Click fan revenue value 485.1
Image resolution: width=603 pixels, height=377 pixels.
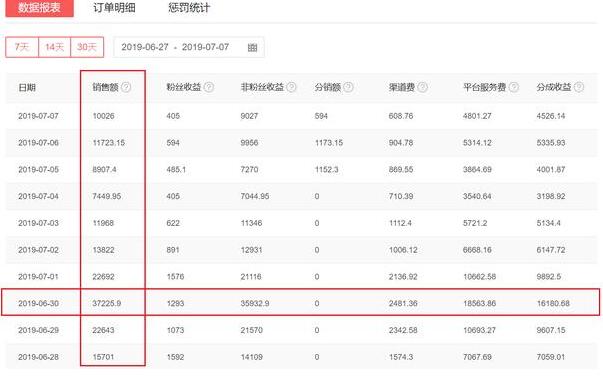(176, 170)
